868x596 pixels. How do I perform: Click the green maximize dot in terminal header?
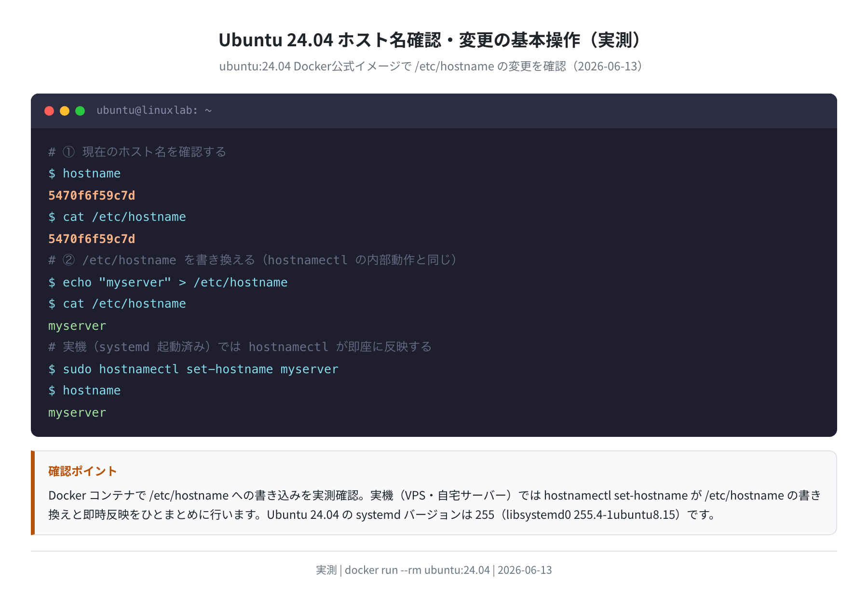[x=80, y=111]
